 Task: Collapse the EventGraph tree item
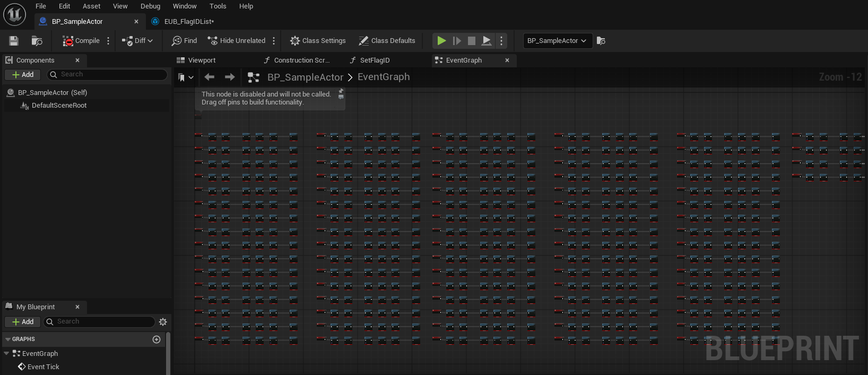tap(6, 354)
